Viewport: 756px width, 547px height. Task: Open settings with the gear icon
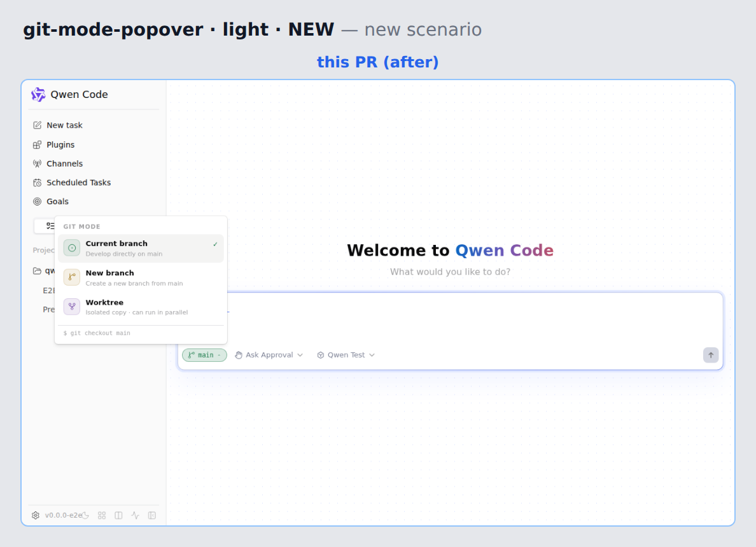[36, 515]
